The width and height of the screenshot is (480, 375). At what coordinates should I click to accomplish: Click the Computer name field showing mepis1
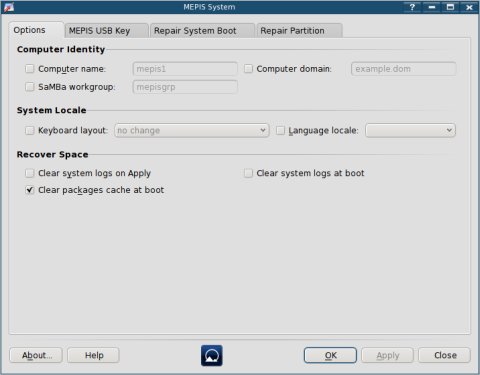click(x=185, y=69)
